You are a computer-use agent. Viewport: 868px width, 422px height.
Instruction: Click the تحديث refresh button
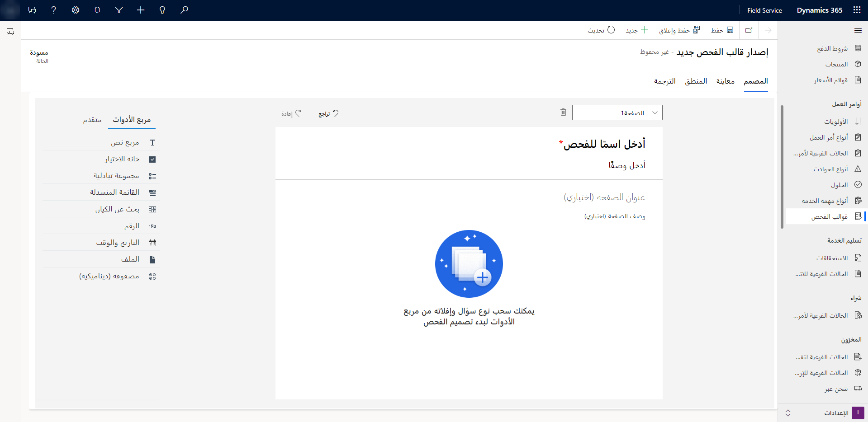tap(601, 30)
